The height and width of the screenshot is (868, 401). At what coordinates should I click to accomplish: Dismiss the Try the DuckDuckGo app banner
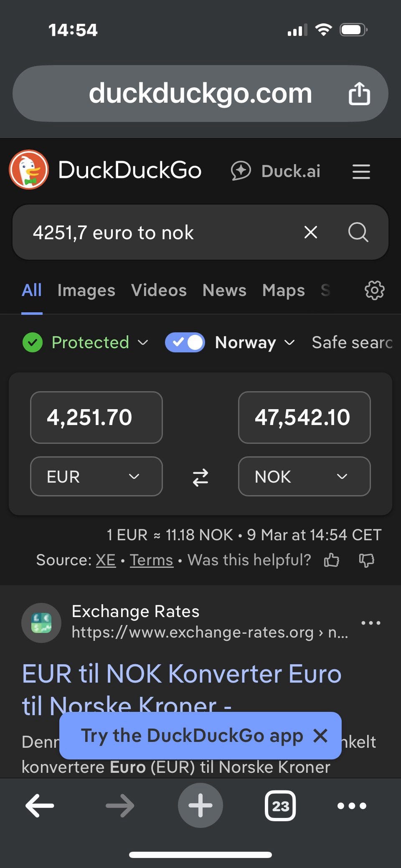[320, 736]
